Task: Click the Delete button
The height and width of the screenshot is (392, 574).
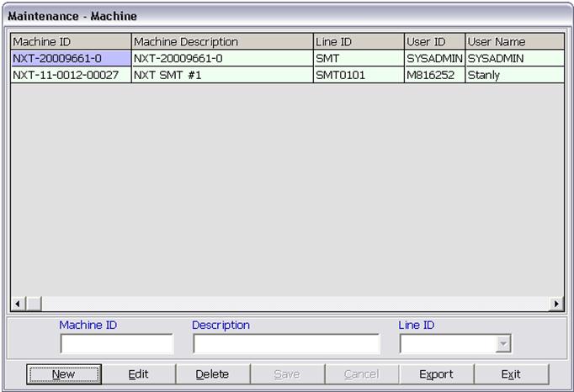Action: tap(212, 374)
